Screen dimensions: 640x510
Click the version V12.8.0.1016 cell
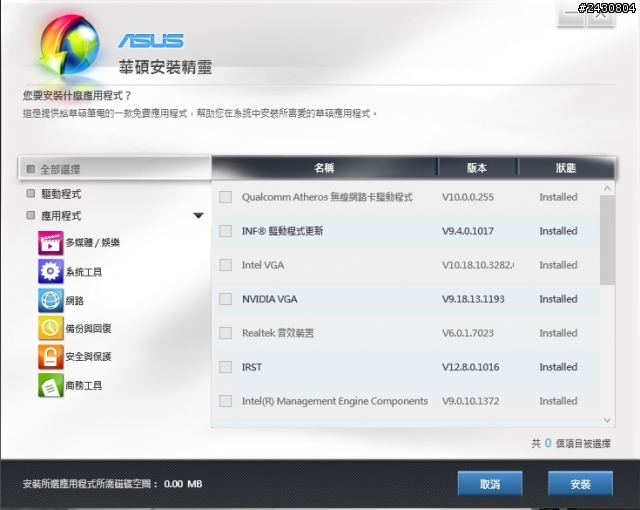pyautogui.click(x=471, y=367)
